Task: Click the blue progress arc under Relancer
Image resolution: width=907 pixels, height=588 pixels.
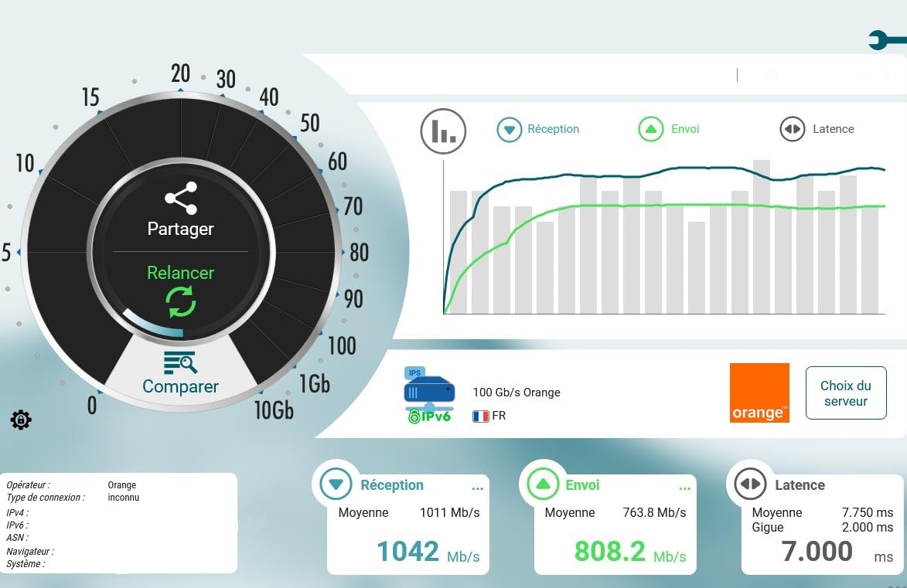Action: [152, 325]
